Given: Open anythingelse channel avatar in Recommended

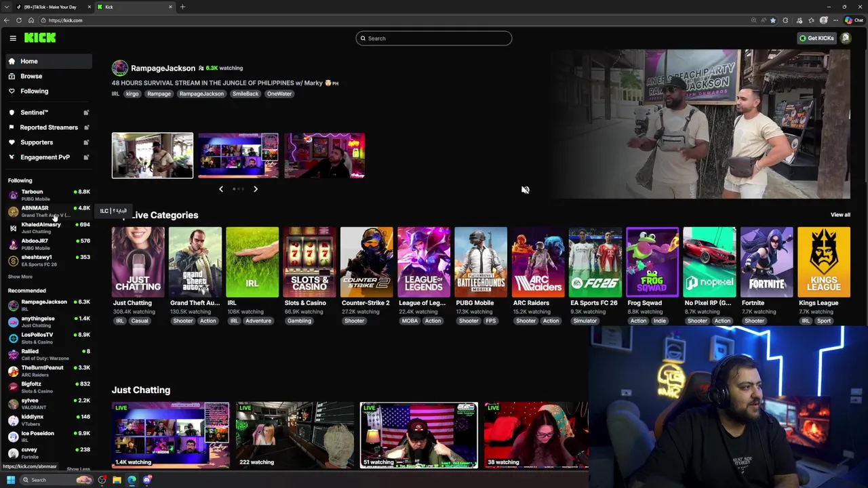Looking at the screenshot, I should point(13,322).
